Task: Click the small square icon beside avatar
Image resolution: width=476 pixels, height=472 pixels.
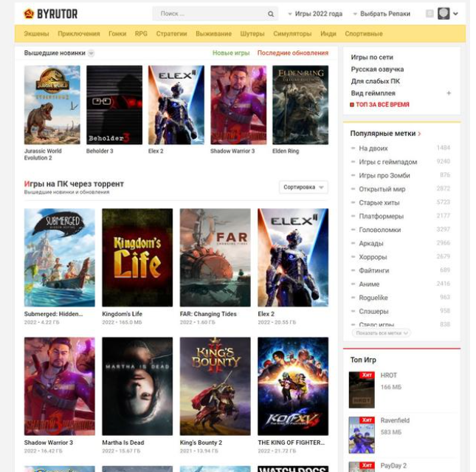Action: (430, 13)
